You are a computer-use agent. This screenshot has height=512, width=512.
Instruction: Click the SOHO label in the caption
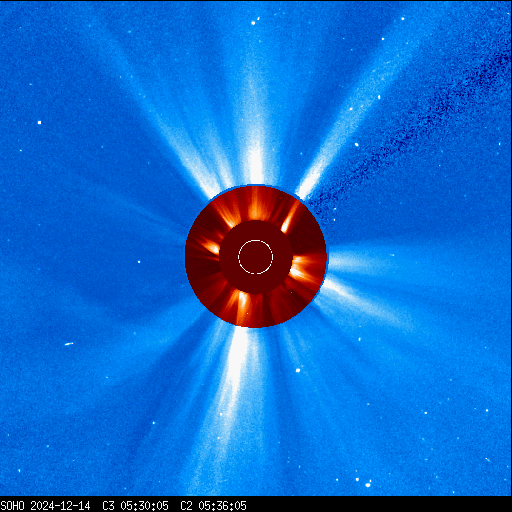coord(12,506)
